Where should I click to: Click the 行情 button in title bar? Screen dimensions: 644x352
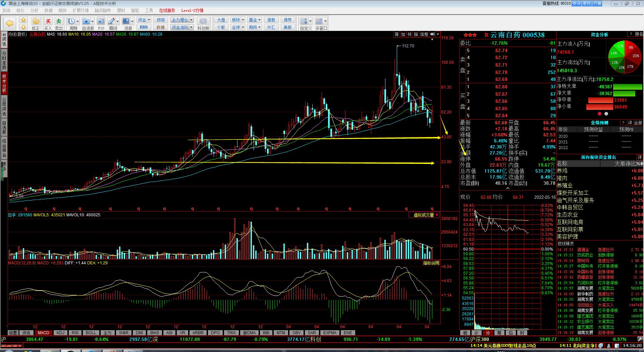597,3
